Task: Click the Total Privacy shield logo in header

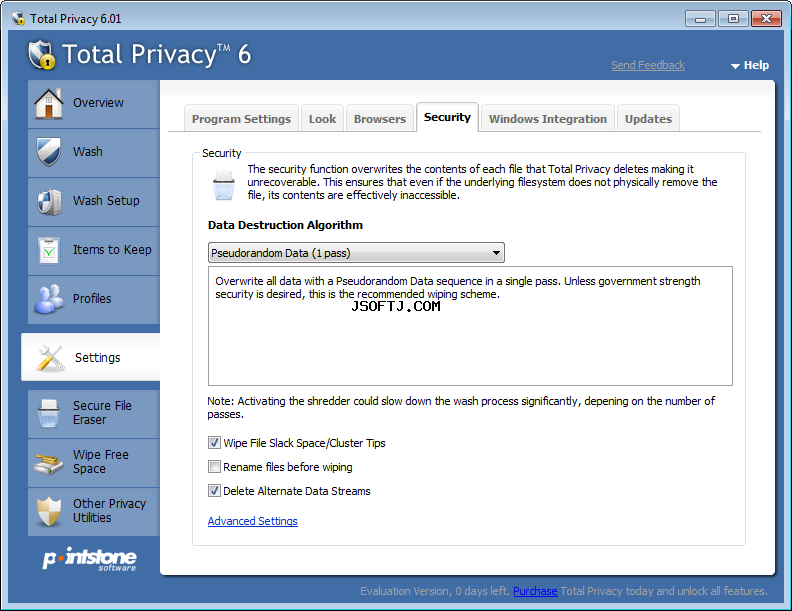Action: 41,55
